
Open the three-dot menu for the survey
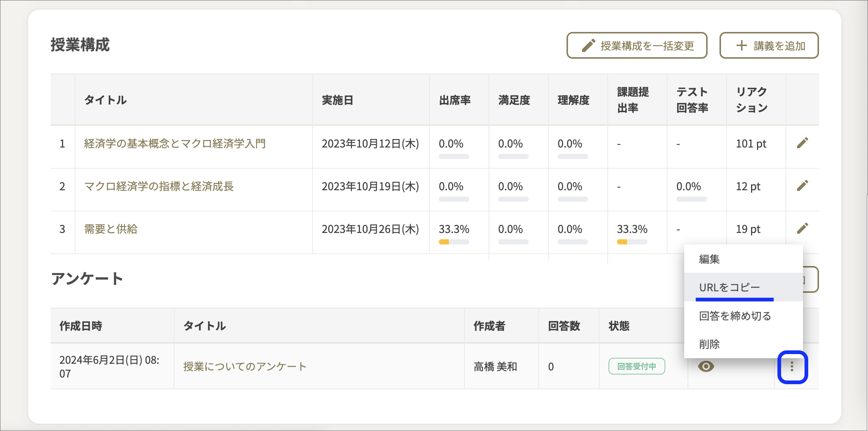(792, 367)
